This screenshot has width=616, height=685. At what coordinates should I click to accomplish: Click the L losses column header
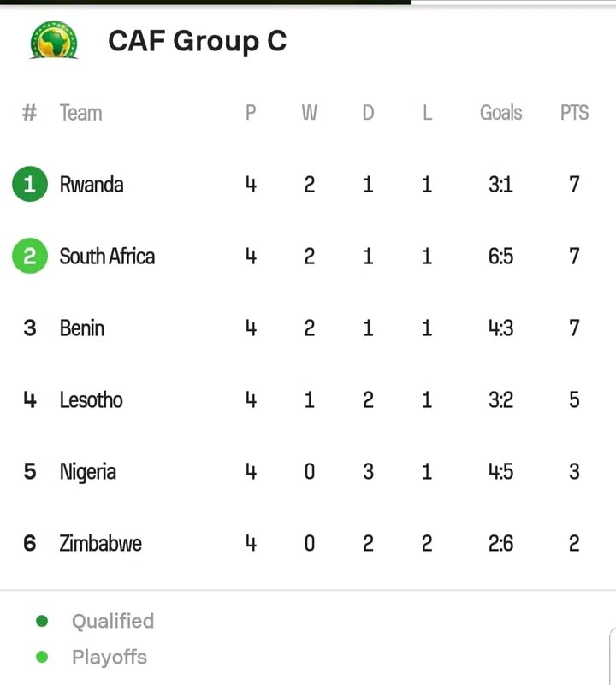(427, 113)
